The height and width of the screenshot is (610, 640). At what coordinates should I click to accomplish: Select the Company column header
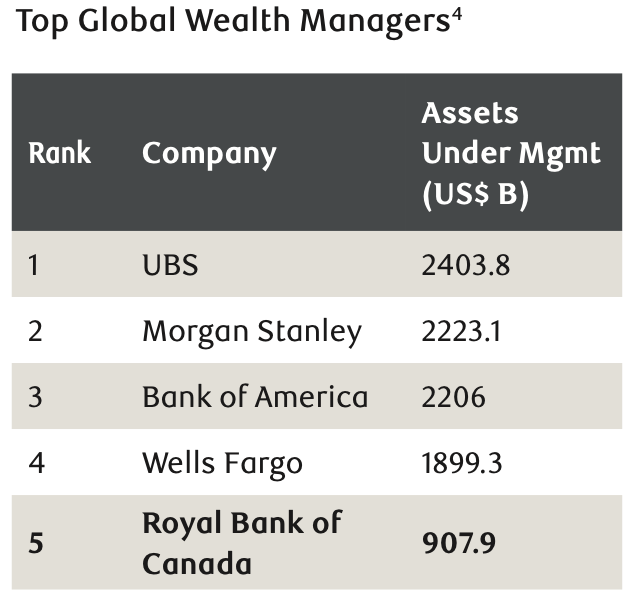click(209, 153)
